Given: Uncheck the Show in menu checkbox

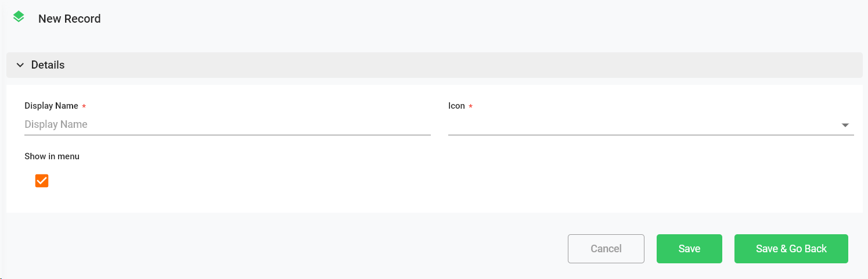Looking at the screenshot, I should (x=42, y=181).
